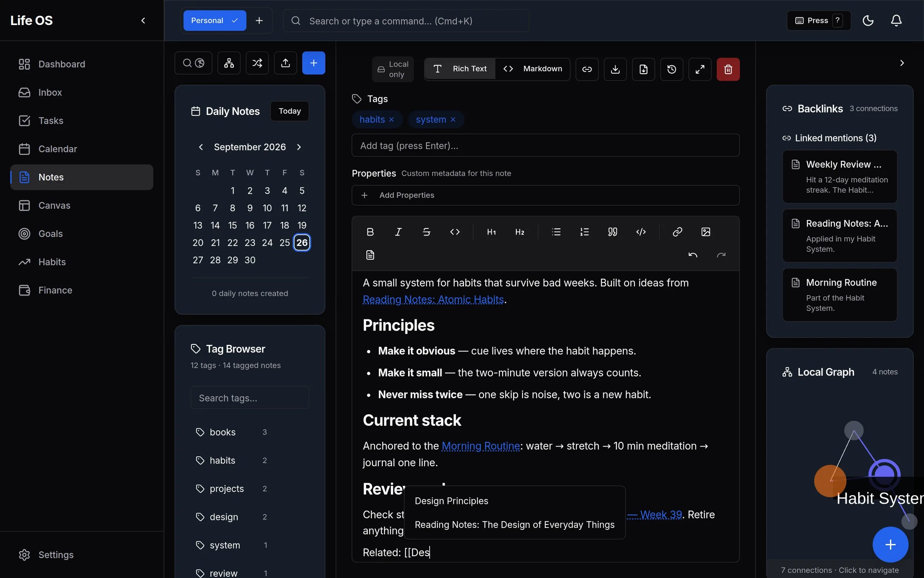This screenshot has height=578, width=924.
Task: Apply blockquote formatting icon
Action: pos(613,232)
